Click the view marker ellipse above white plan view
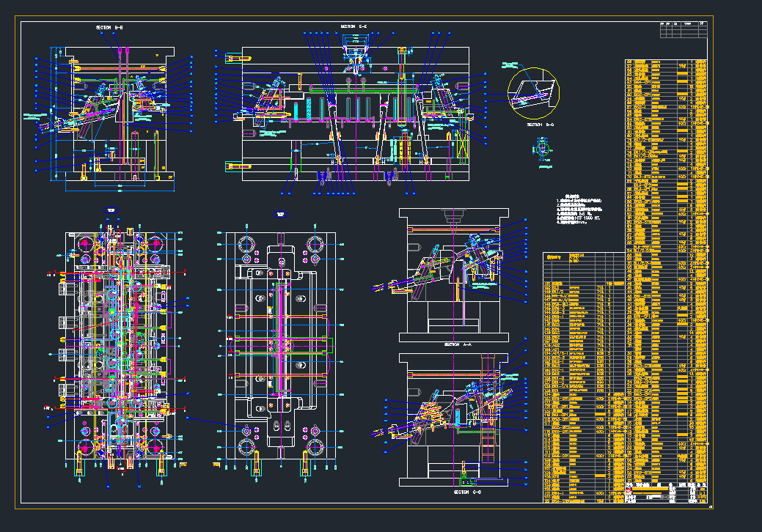This screenshot has width=762, height=532. pyautogui.click(x=280, y=215)
